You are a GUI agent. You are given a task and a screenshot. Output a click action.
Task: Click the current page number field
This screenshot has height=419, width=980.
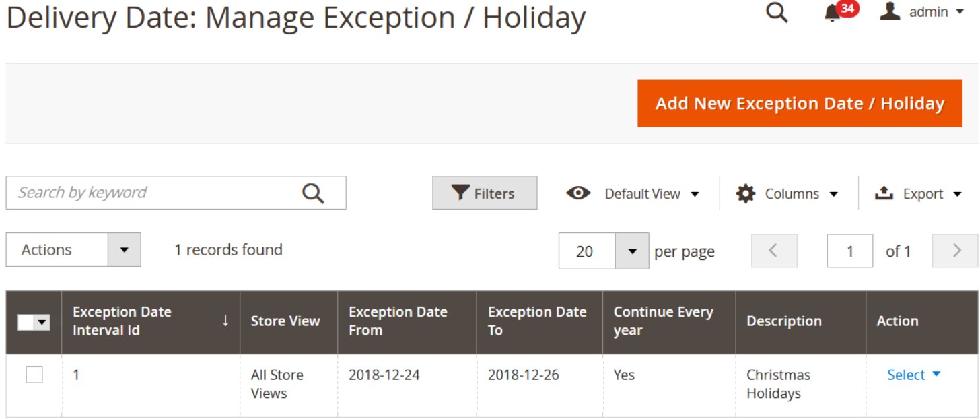coord(849,251)
